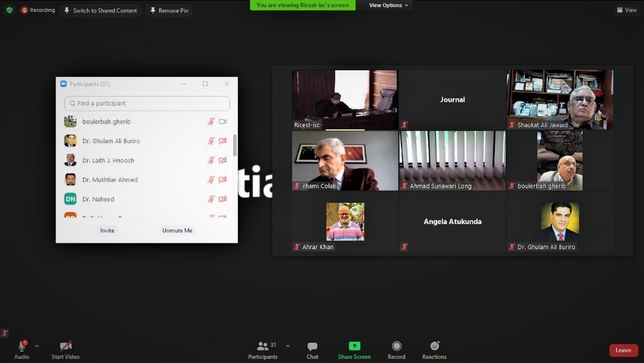644x363 pixels.
Task: Close the Participants window
Action: coord(227,84)
